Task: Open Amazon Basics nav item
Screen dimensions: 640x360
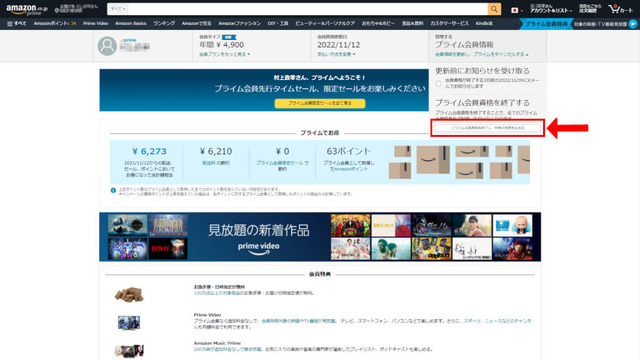Action: (131, 24)
